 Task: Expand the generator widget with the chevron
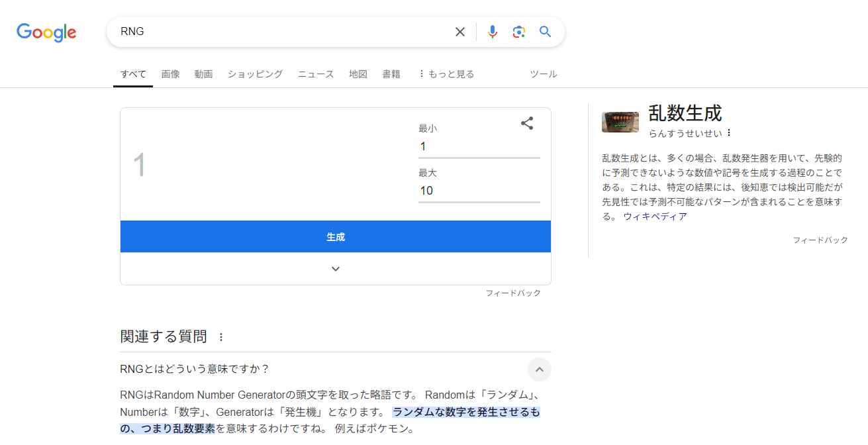pos(336,269)
